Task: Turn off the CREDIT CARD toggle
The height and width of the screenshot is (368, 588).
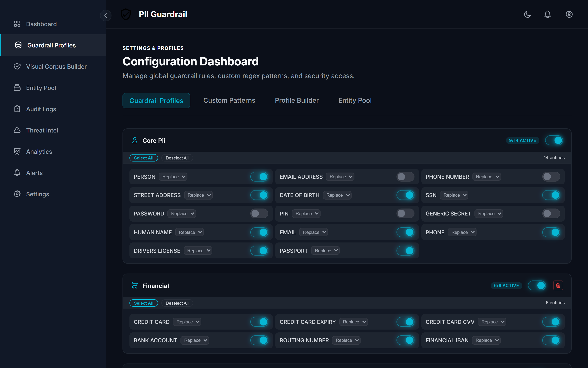Action: coord(259,322)
